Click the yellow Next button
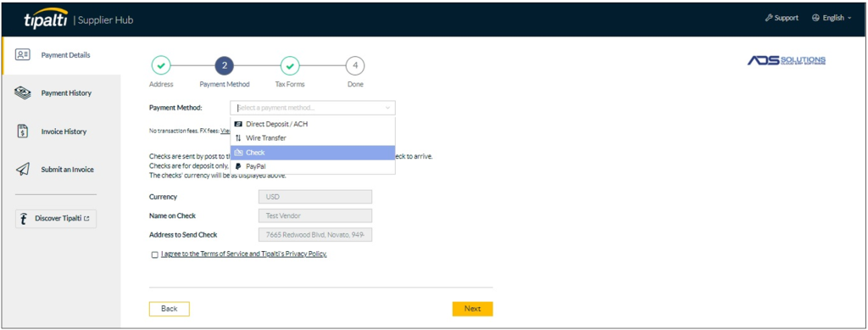Image resolution: width=868 pixels, height=330 pixels. [472, 309]
